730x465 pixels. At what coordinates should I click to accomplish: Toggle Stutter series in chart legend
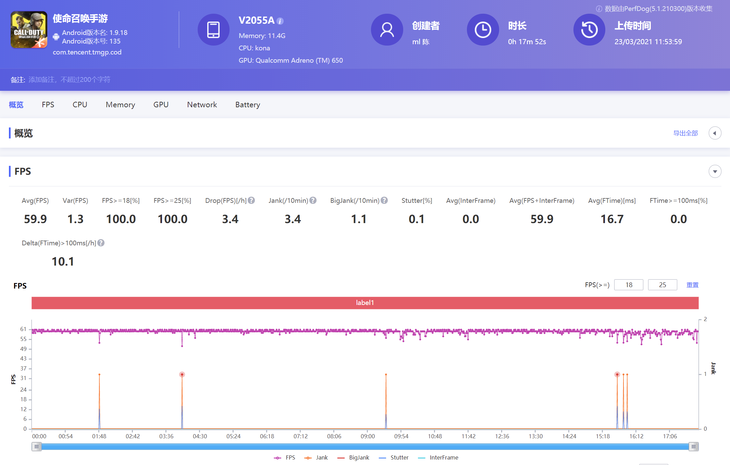click(394, 457)
